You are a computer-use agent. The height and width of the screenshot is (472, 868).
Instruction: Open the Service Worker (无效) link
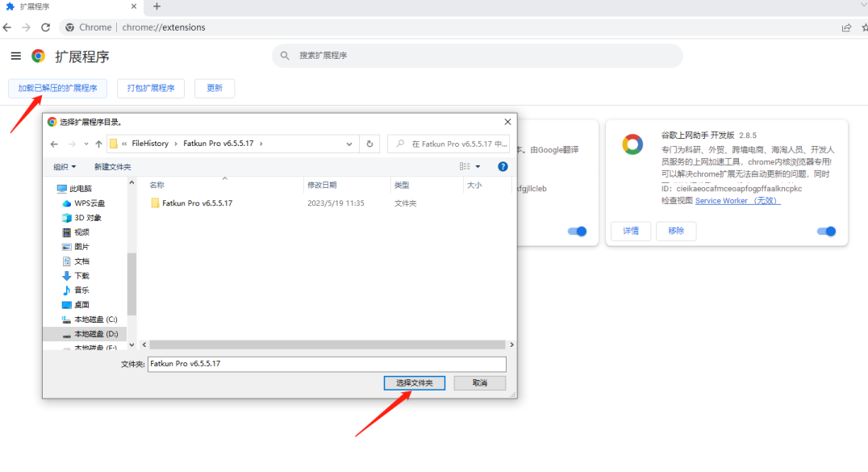click(x=737, y=201)
